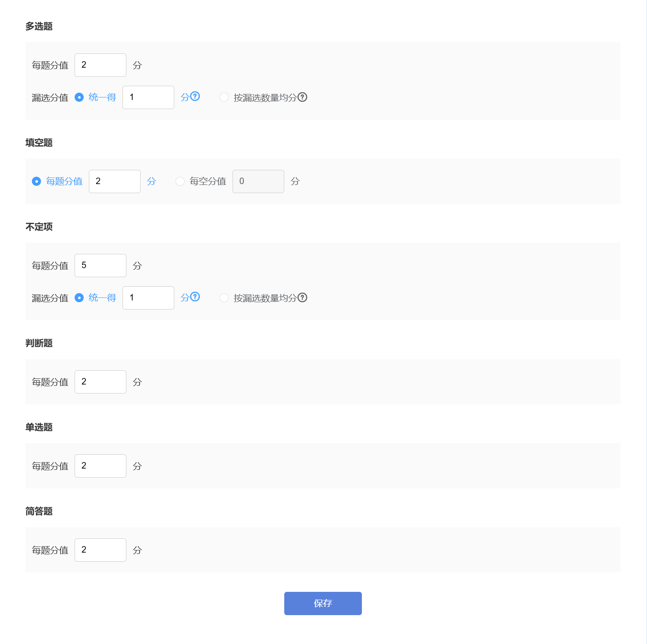Focus 判断题 每题分值 input field

click(x=101, y=382)
